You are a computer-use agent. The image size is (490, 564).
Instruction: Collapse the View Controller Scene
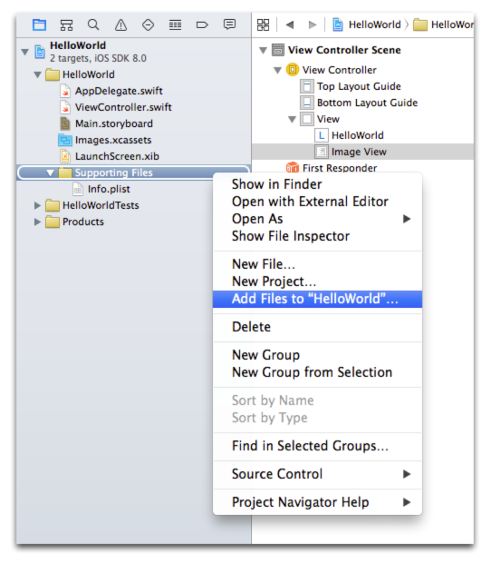tap(263, 50)
